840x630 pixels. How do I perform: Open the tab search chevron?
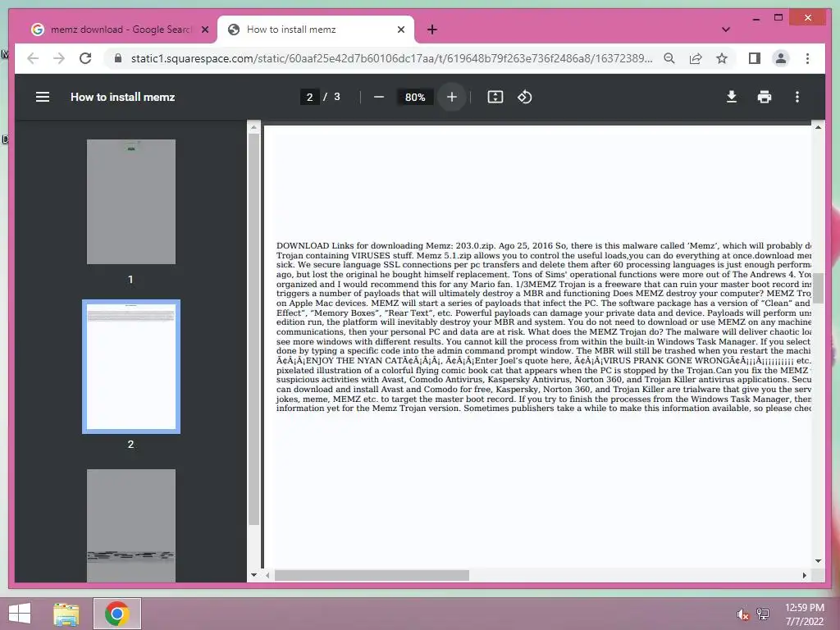tap(726, 30)
